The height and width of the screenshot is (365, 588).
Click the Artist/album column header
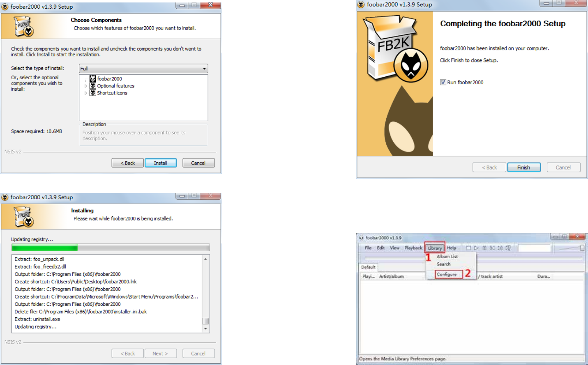tap(391, 276)
